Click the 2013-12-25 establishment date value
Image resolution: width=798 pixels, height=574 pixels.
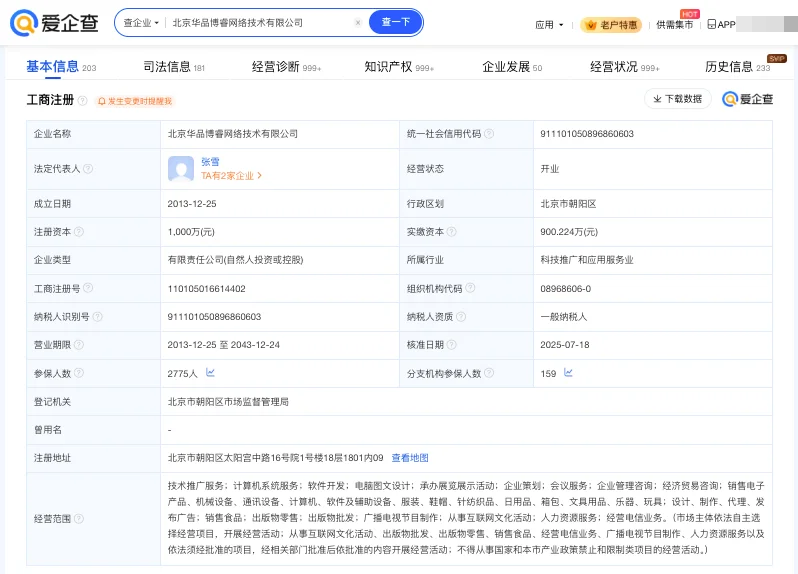(x=192, y=204)
